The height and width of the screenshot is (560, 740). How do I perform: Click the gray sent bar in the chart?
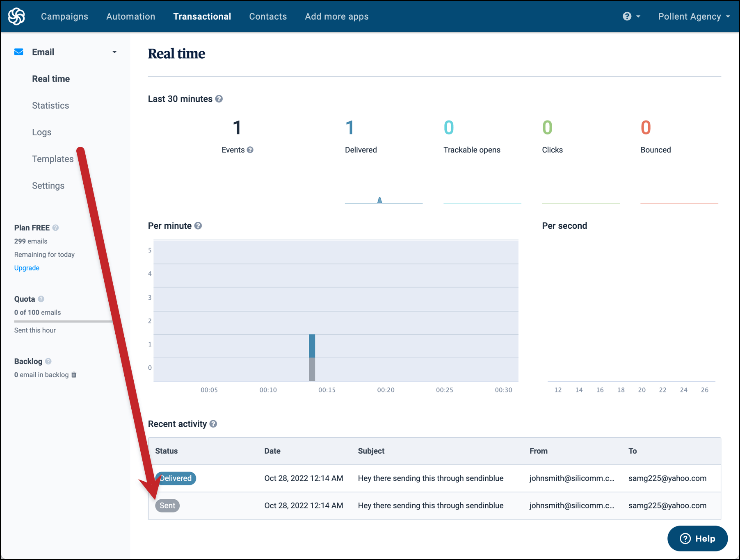(x=312, y=369)
